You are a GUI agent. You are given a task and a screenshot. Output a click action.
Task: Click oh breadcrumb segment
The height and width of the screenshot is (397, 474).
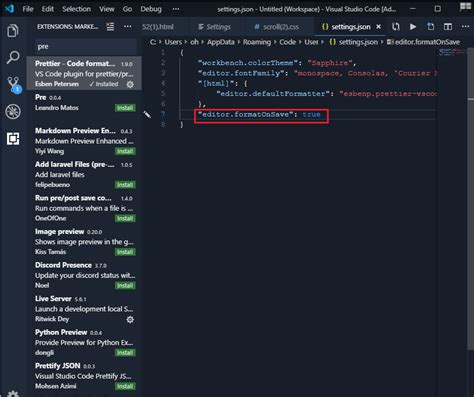(x=194, y=42)
